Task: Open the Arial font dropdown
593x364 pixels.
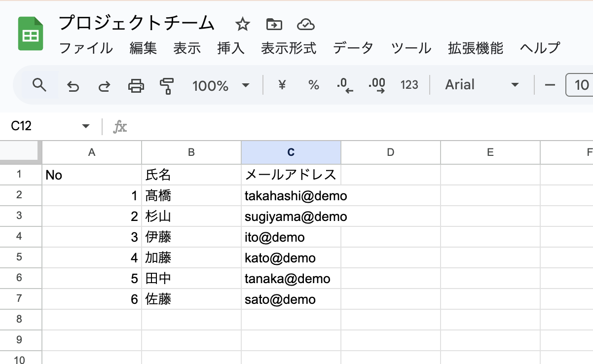Action: click(482, 85)
